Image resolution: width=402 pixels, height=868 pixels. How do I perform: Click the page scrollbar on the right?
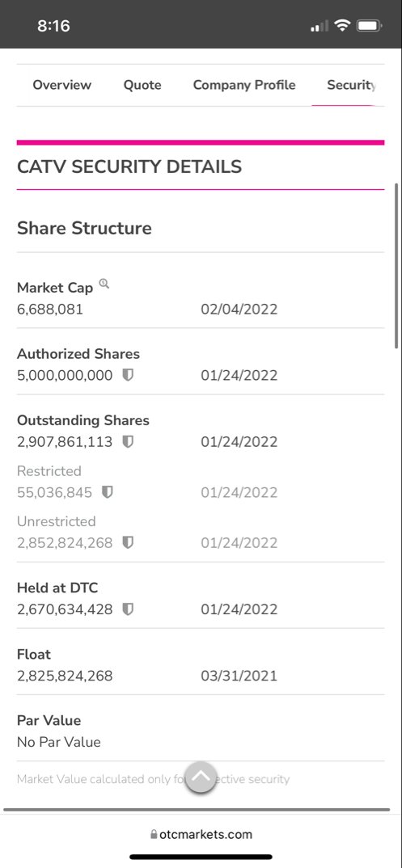click(396, 266)
